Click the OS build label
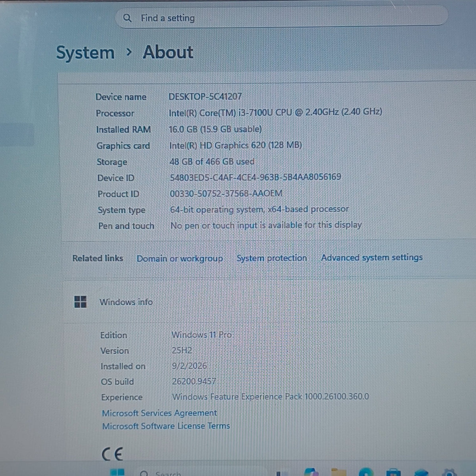 click(117, 382)
